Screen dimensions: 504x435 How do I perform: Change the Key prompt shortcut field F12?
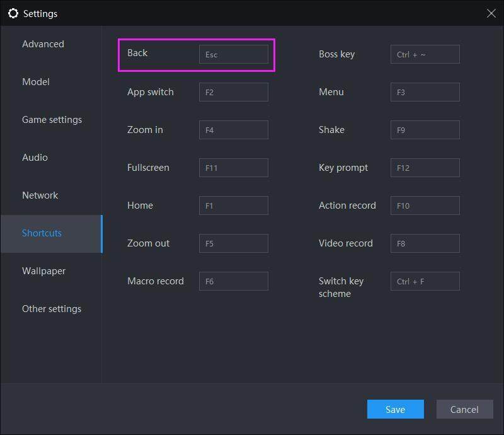425,168
